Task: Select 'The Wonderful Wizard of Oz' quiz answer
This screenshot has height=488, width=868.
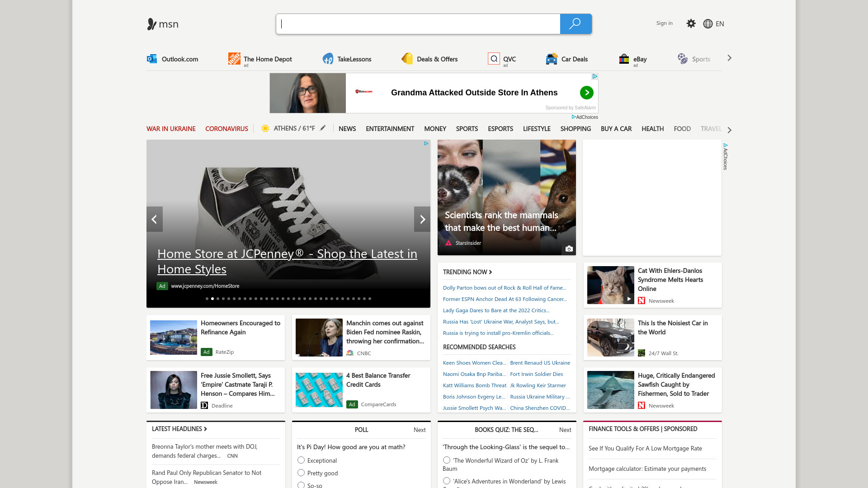Action: point(447,460)
